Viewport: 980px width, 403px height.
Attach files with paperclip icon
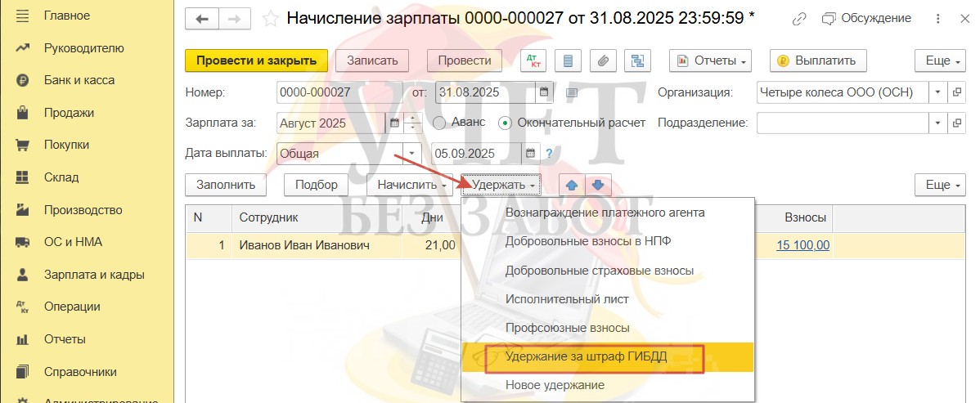pos(603,60)
